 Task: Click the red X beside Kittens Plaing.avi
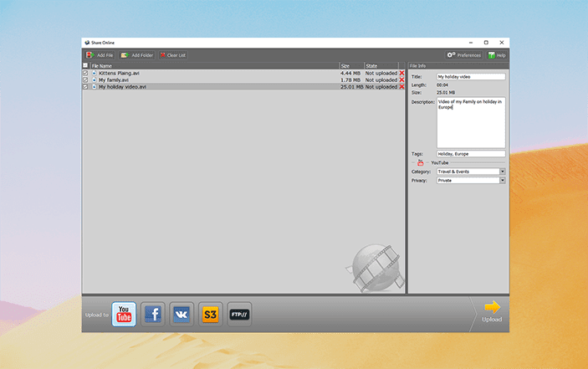click(x=401, y=73)
